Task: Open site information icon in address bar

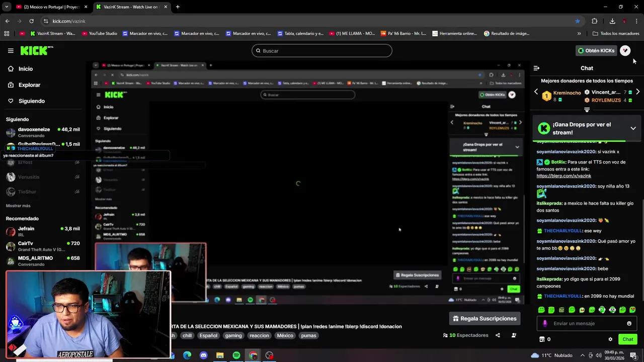Action: coord(46,21)
